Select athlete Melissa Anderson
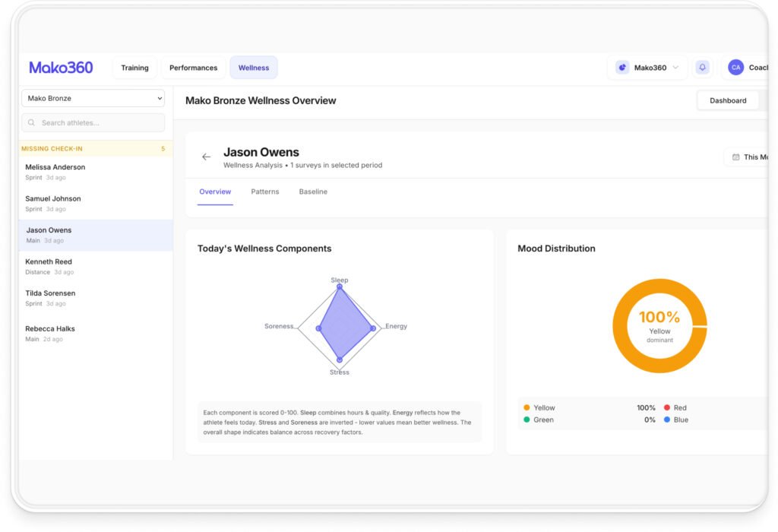Viewport: 778px width, 532px height. pos(55,167)
